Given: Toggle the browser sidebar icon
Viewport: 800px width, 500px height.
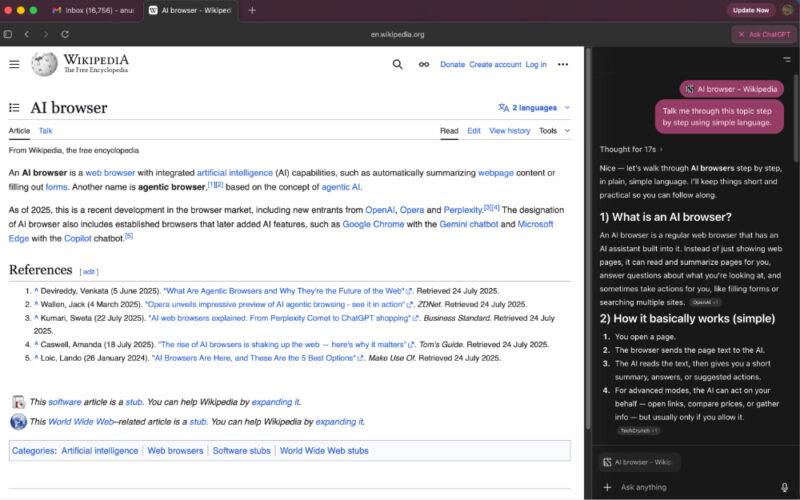Looking at the screenshot, I should coord(8,34).
